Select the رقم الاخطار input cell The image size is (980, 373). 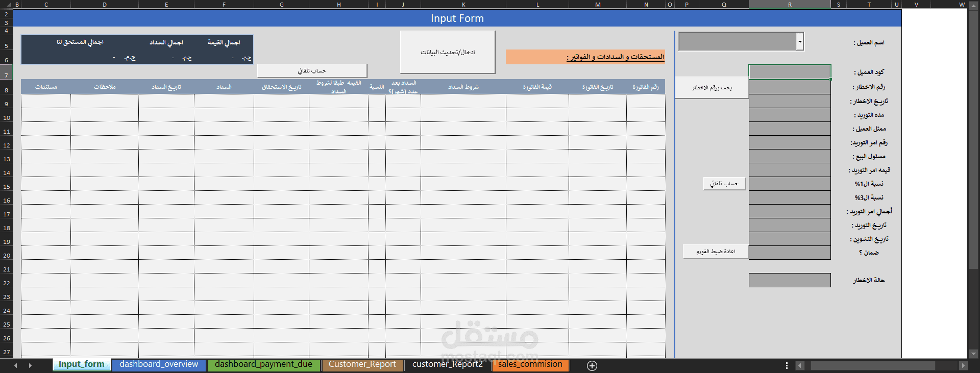[x=790, y=87]
